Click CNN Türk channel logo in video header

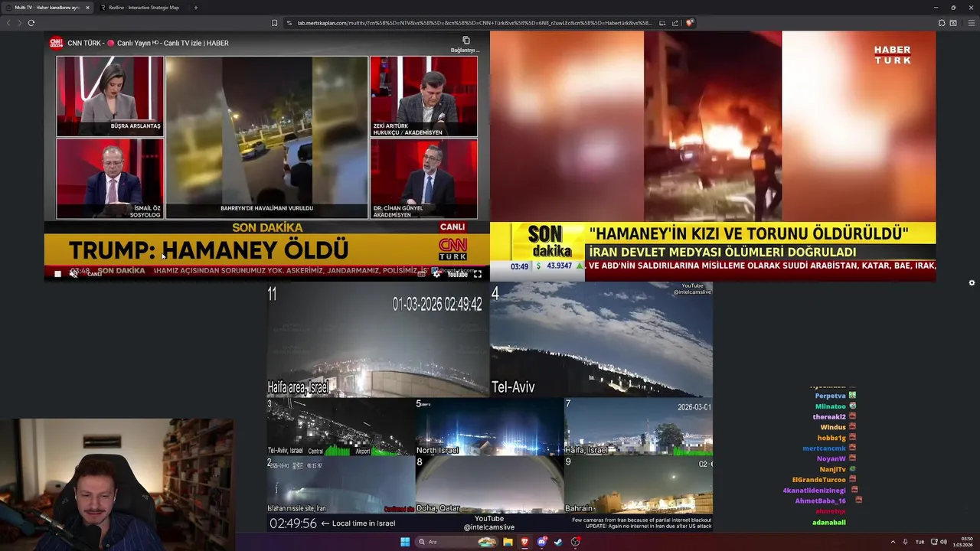56,43
